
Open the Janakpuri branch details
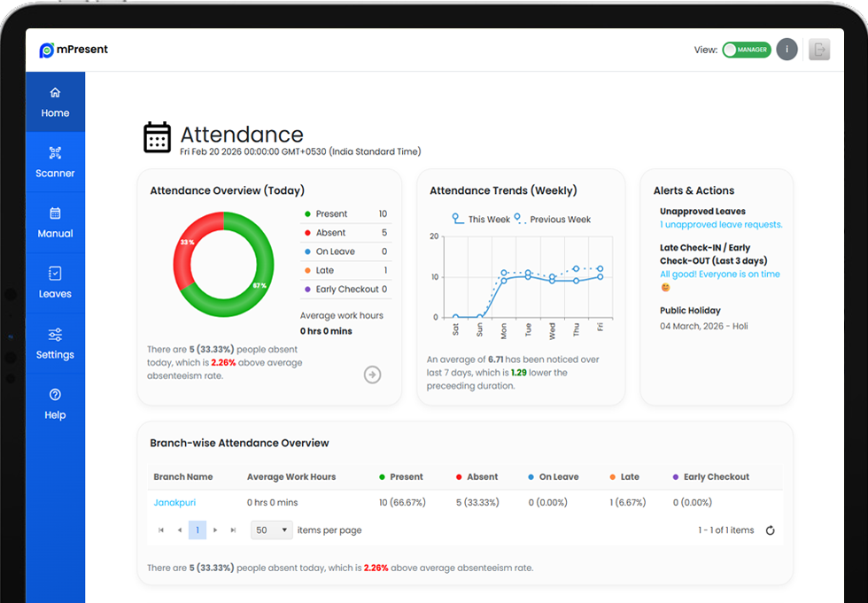coord(174,502)
